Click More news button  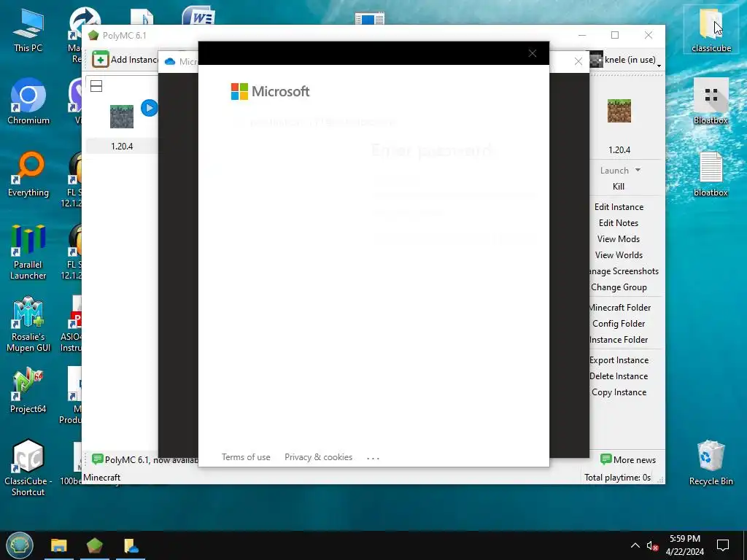(x=628, y=459)
